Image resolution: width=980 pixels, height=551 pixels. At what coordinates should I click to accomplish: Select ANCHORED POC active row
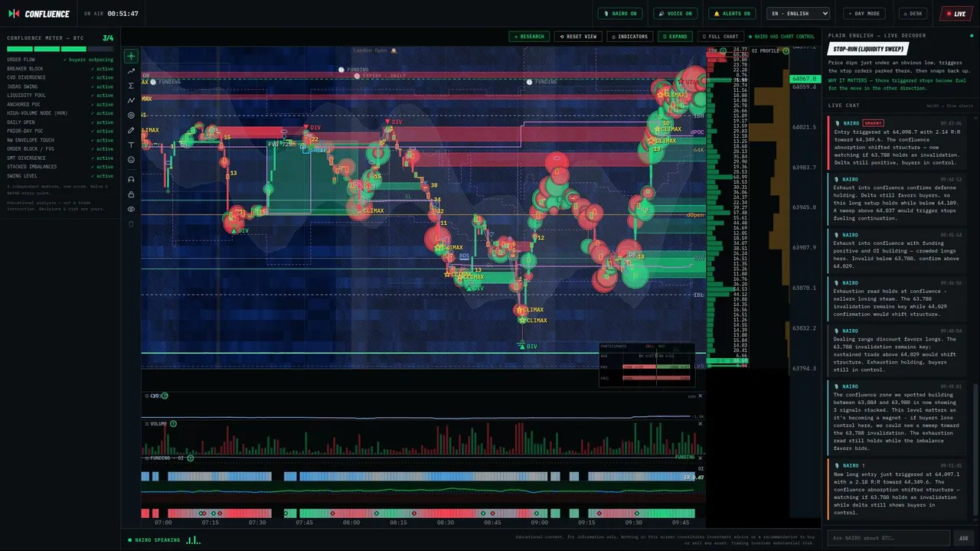(x=60, y=104)
